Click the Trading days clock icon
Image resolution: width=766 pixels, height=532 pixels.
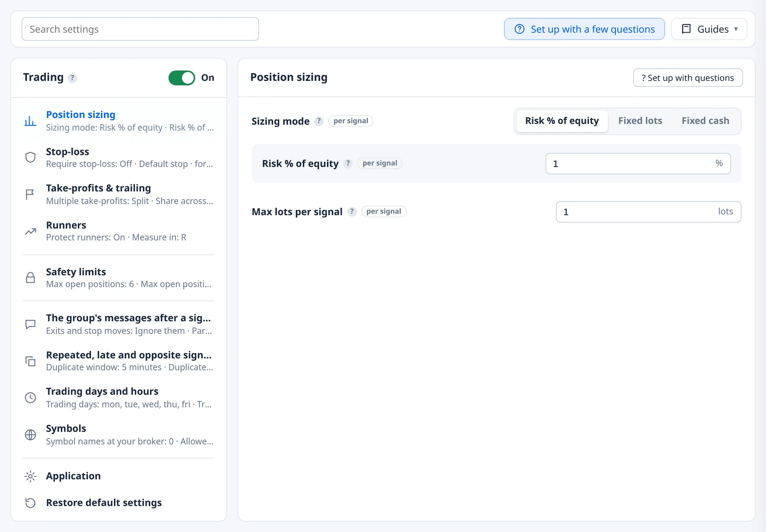(30, 398)
